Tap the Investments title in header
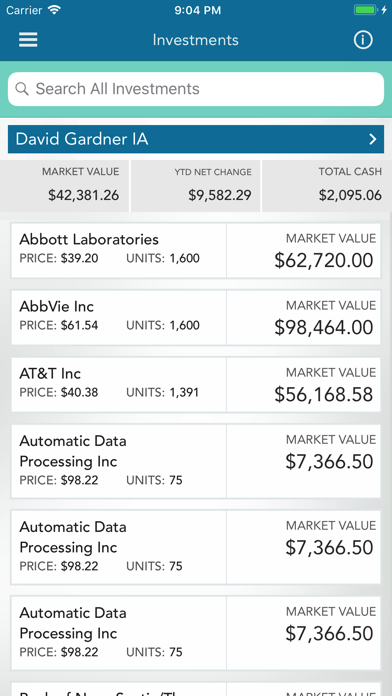392x696 pixels. coord(196,40)
